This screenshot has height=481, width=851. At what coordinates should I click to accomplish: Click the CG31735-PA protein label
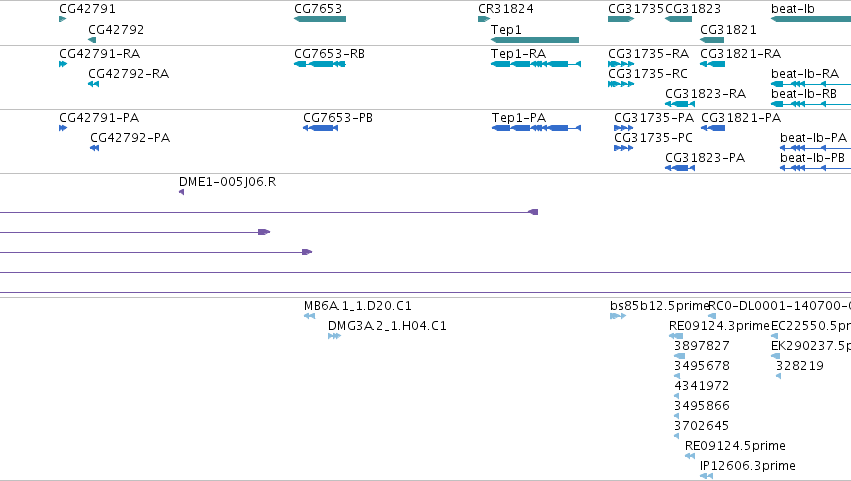click(654, 117)
